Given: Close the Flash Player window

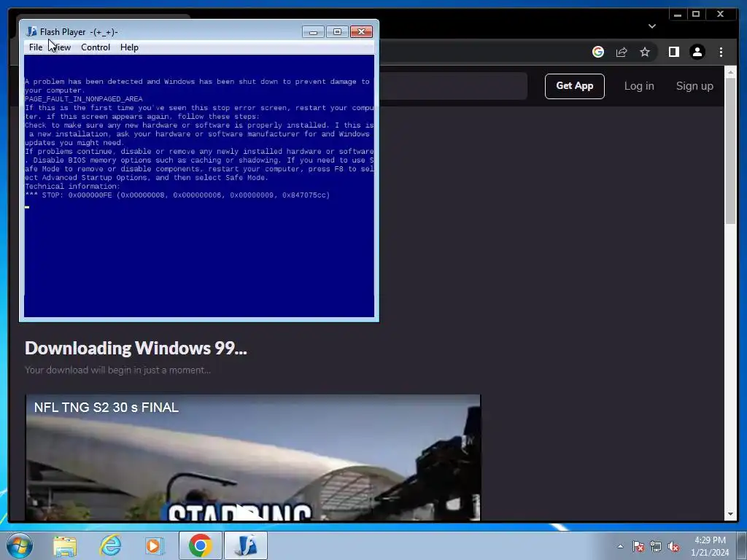Looking at the screenshot, I should pyautogui.click(x=362, y=32).
